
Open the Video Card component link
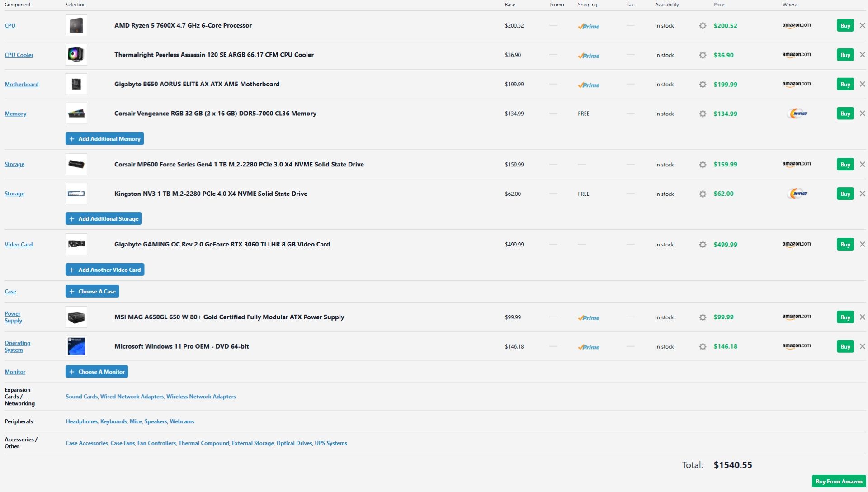coord(19,245)
